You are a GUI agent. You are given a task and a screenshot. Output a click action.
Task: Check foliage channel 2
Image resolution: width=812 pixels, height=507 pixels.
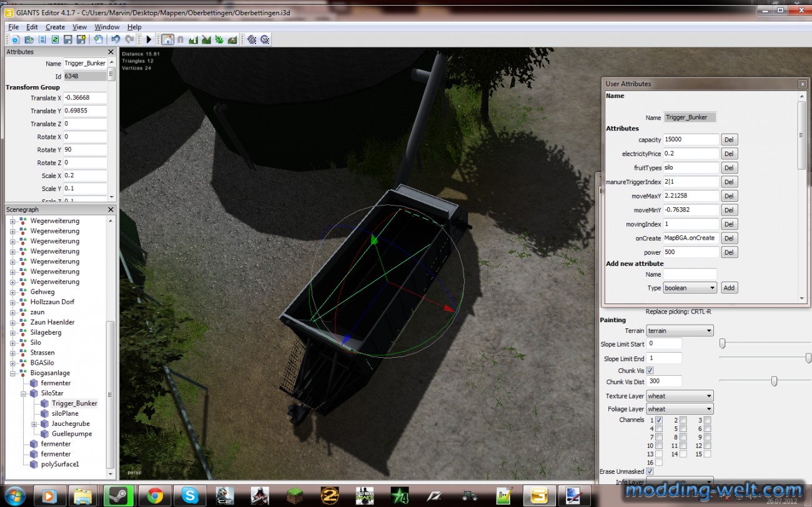[x=683, y=420]
